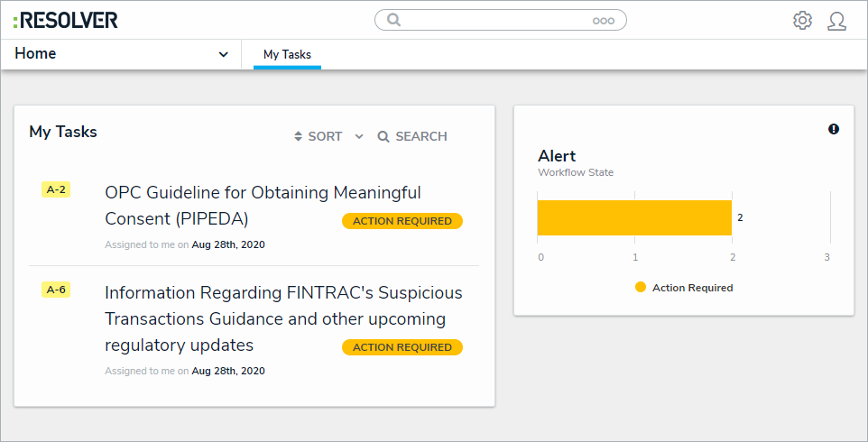The height and width of the screenshot is (442, 868).
Task: Click the sort arrows icon
Action: coord(299,137)
